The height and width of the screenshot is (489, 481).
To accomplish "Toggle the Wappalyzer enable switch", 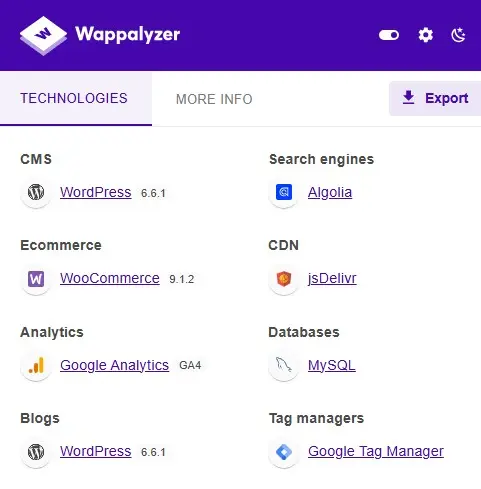I will point(389,35).
